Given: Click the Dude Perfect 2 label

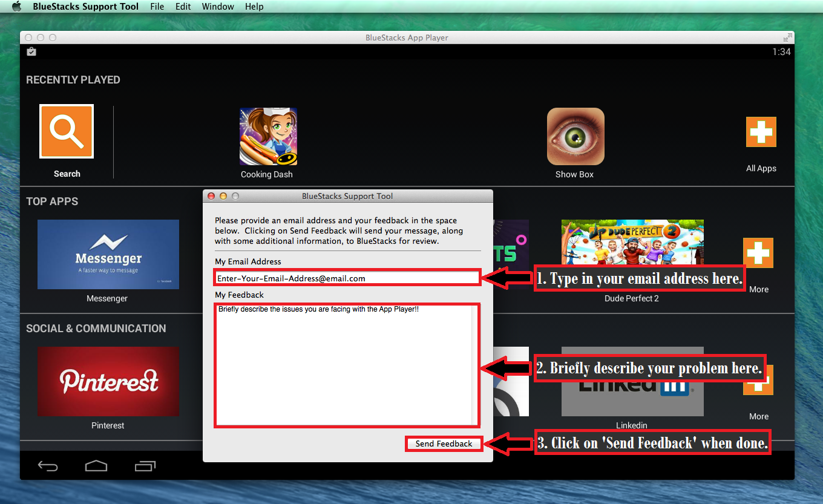Looking at the screenshot, I should click(x=632, y=298).
